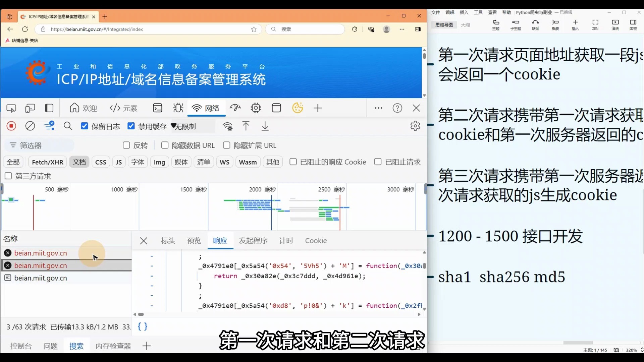This screenshot has height=362, width=644.
Task: Click the browser 搜索 box
Action: 305,29
